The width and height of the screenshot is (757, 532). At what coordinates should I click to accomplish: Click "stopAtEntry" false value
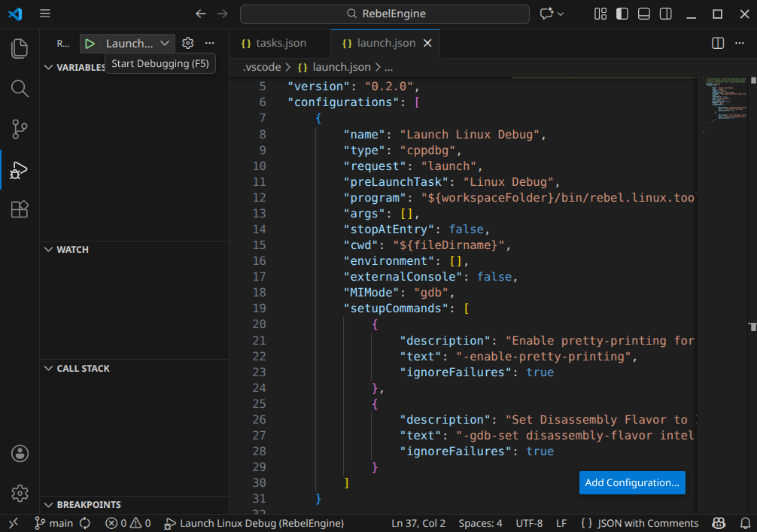tap(467, 230)
